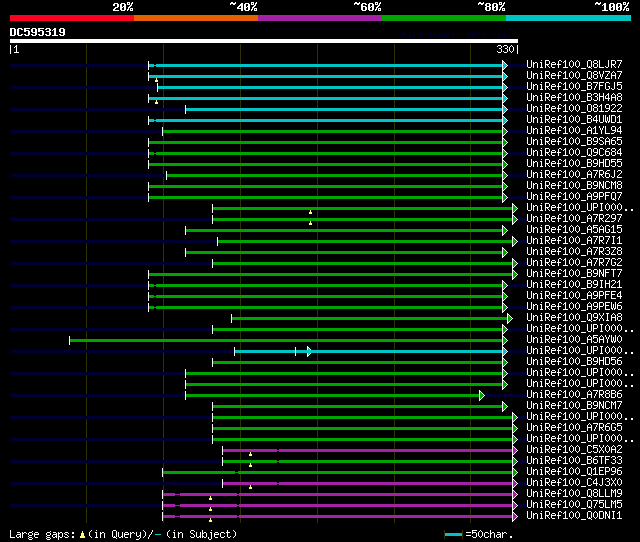Select the UniRef100_A9PFE4 label

pos(574,296)
